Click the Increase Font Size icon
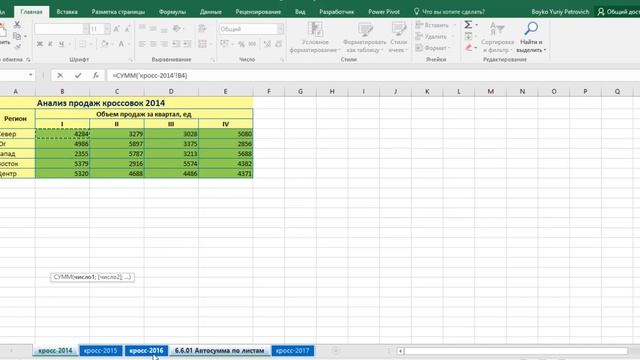 click(116, 29)
